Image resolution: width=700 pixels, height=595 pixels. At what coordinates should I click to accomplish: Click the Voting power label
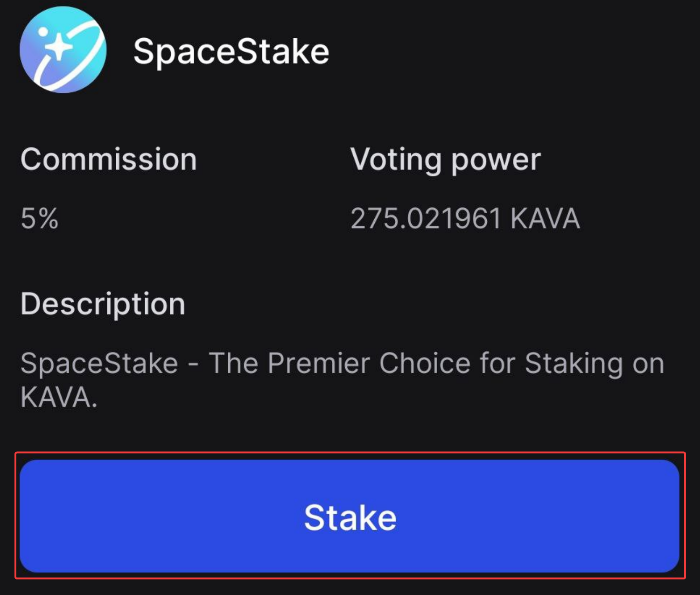click(445, 160)
